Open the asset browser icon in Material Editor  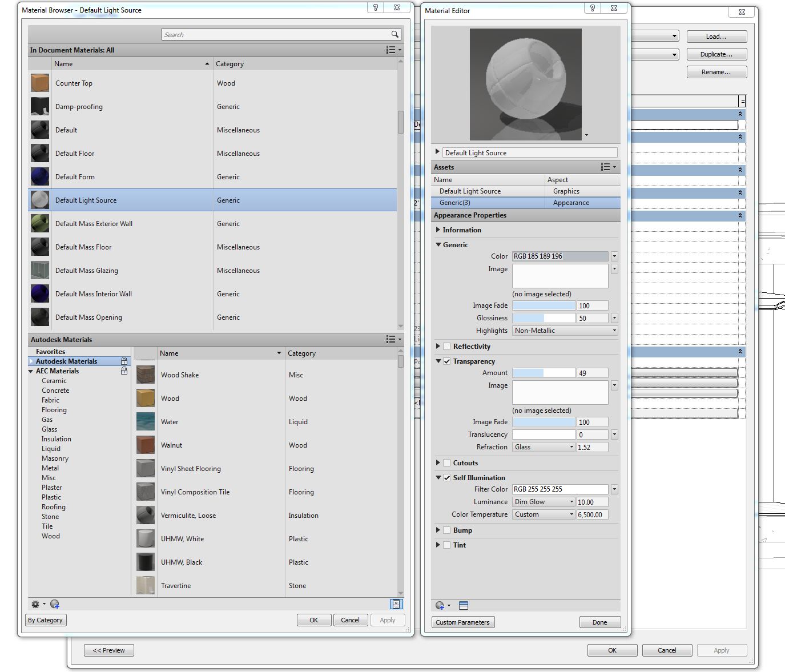point(463,606)
